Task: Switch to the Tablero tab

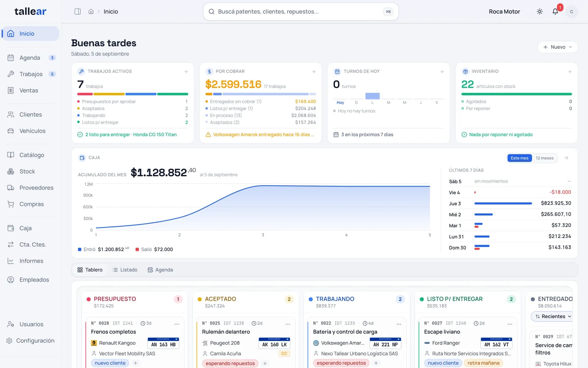Action: coord(90,270)
